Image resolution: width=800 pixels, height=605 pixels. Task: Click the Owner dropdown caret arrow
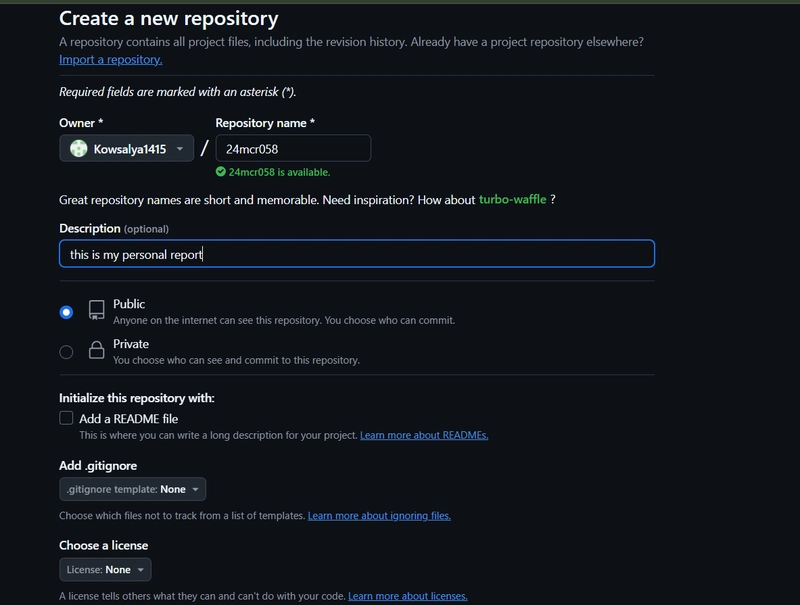(x=180, y=149)
